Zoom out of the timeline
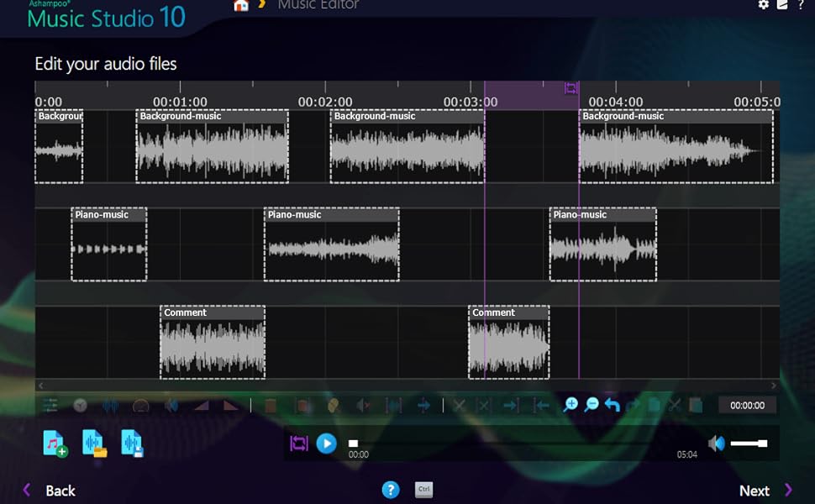815x504 pixels. point(592,405)
